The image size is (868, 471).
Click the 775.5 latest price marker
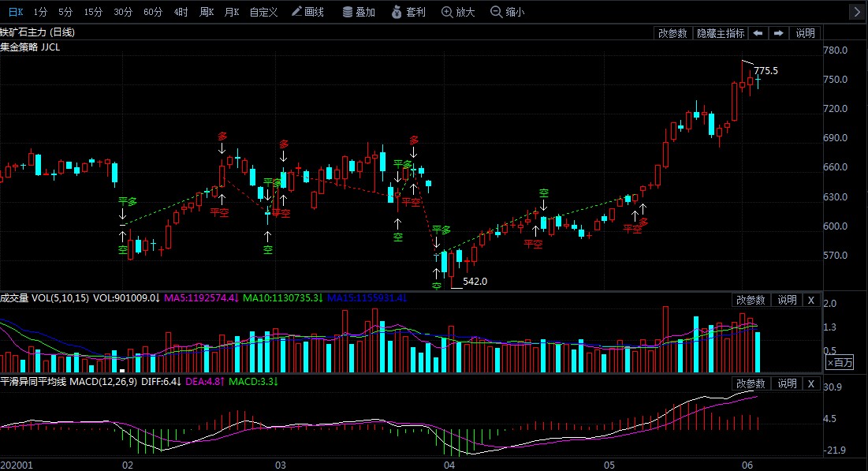766,71
